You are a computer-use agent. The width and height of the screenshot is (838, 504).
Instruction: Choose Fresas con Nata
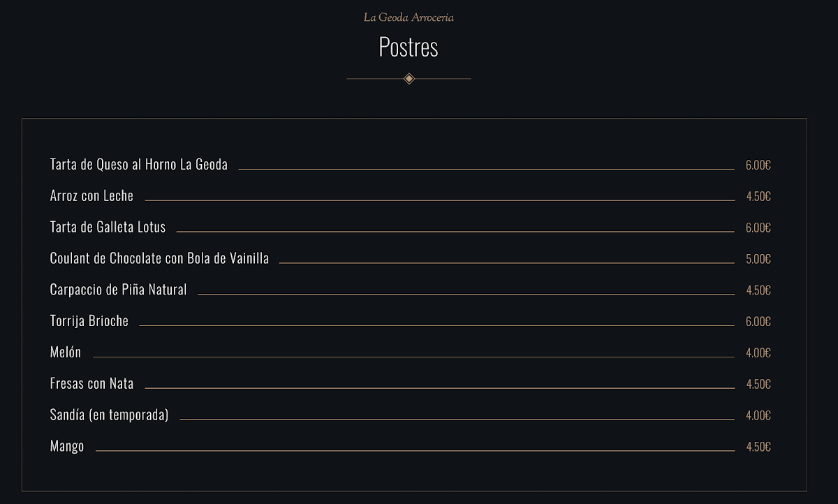pos(91,384)
